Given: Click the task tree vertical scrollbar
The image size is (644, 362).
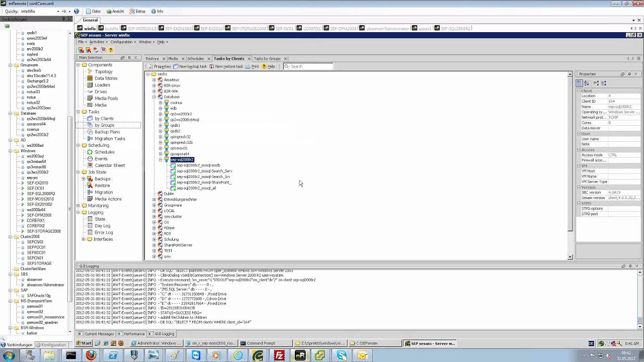Looking at the screenshot, I should coord(570,166).
